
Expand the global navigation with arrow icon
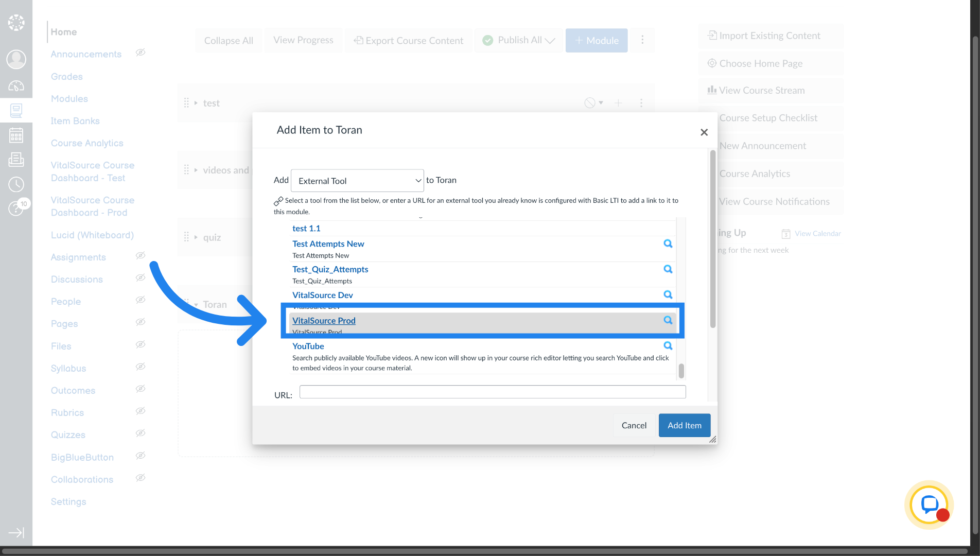16,533
